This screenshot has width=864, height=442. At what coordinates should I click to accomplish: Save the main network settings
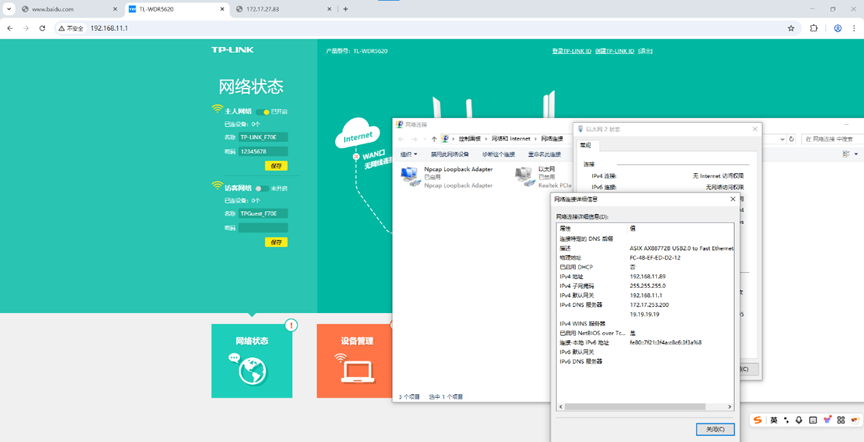[x=276, y=166]
